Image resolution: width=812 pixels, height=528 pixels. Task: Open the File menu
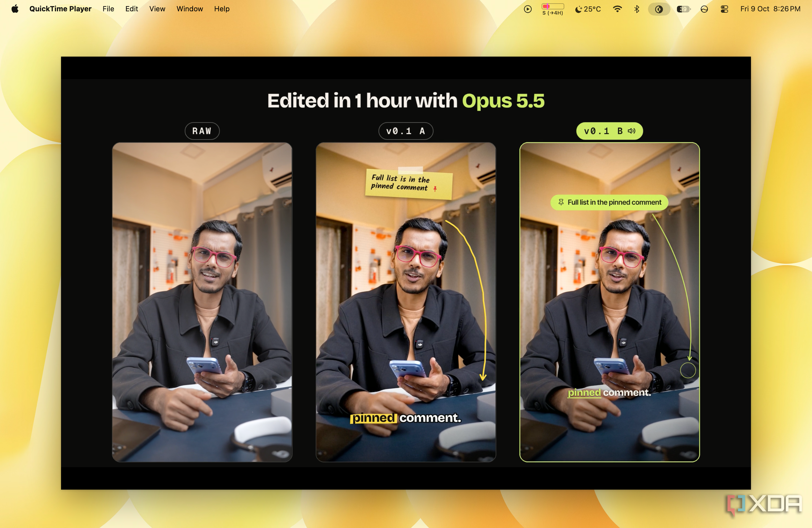click(x=108, y=9)
